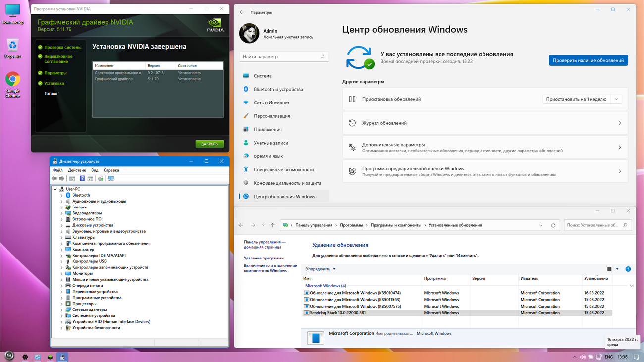This screenshot has width=644, height=362.
Task: Open the green NVIDIA installer taskbar icon
Action: pos(50,357)
